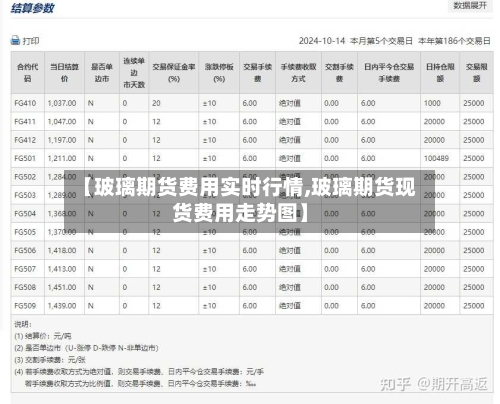The width and height of the screenshot is (500, 404).
Task: Click the 日持仓限额 column header
Action: [440, 73]
